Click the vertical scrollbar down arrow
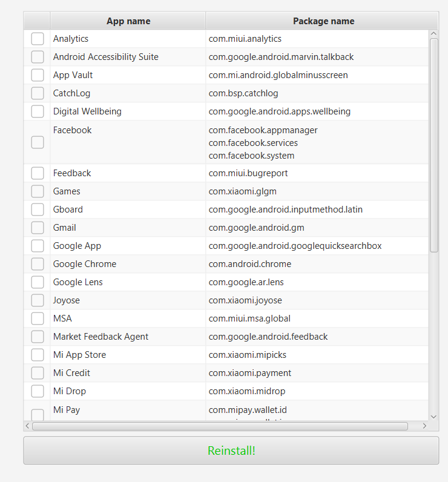 click(x=433, y=417)
